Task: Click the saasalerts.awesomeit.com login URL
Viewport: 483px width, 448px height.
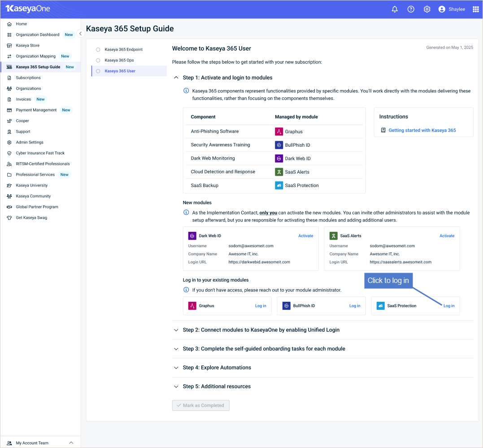Action: (400, 262)
